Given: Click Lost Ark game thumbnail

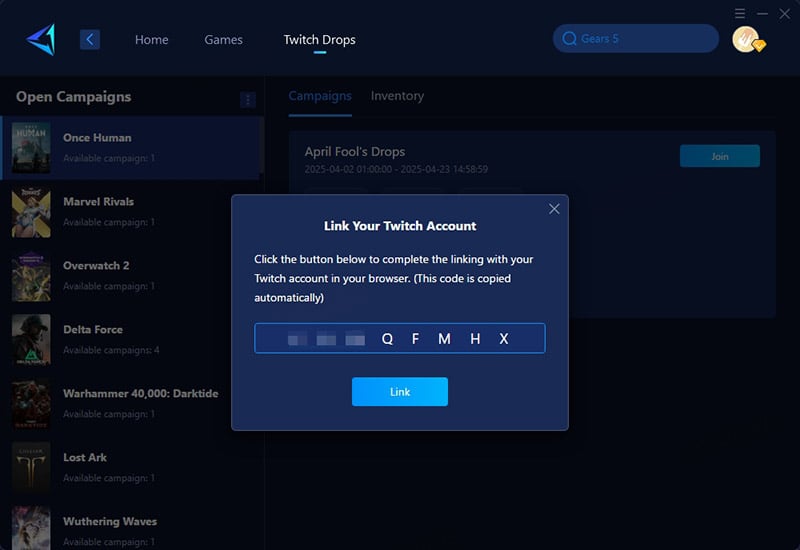Looking at the screenshot, I should tap(31, 467).
